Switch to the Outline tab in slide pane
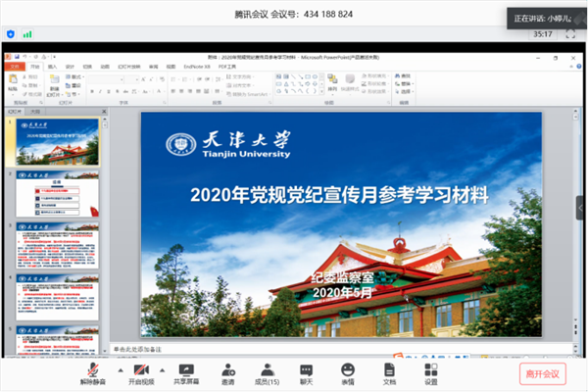 (x=29, y=112)
